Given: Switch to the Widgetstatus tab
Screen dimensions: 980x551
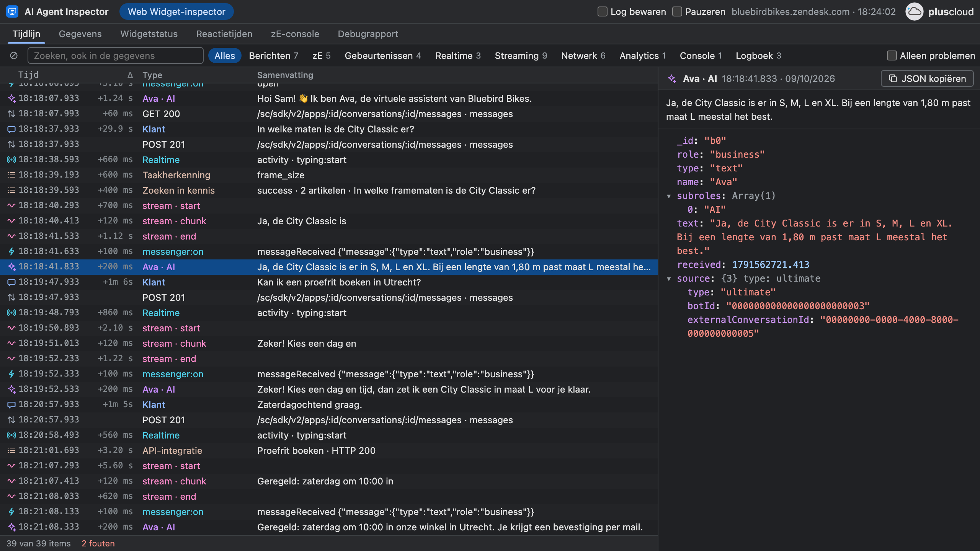Looking at the screenshot, I should pyautogui.click(x=149, y=34).
